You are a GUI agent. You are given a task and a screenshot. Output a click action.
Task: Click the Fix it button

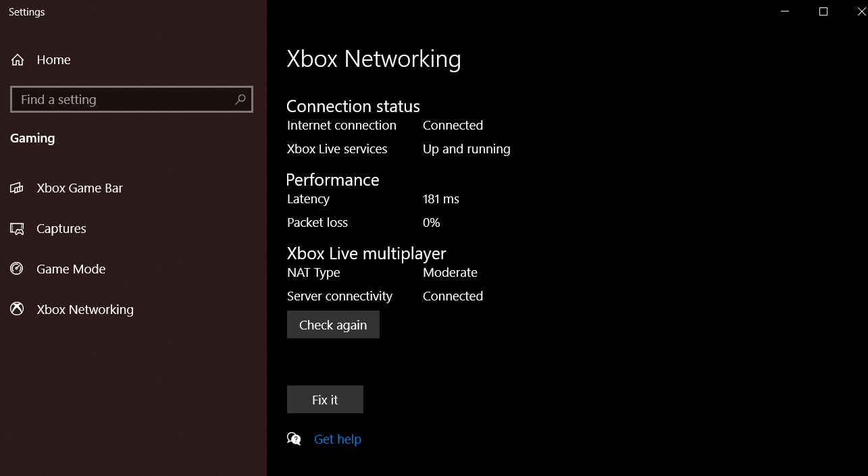pyautogui.click(x=325, y=400)
